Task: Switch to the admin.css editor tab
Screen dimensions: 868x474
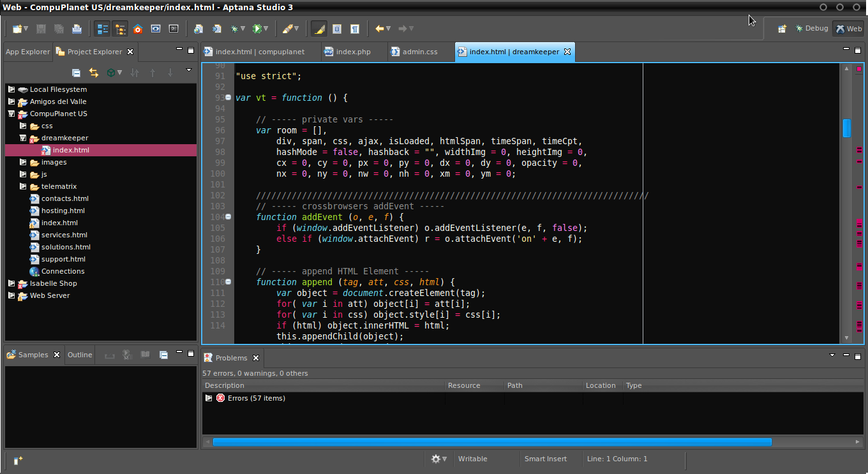Action: (419, 52)
